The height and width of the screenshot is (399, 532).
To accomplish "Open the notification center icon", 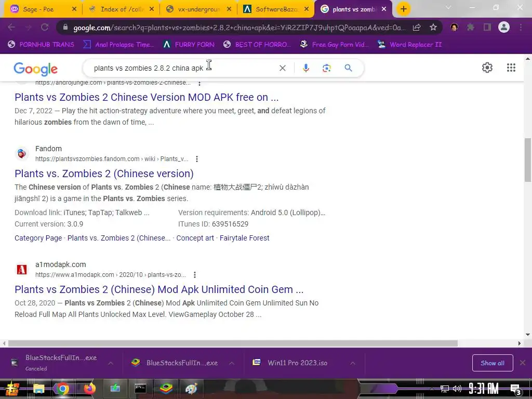I will 516,390.
